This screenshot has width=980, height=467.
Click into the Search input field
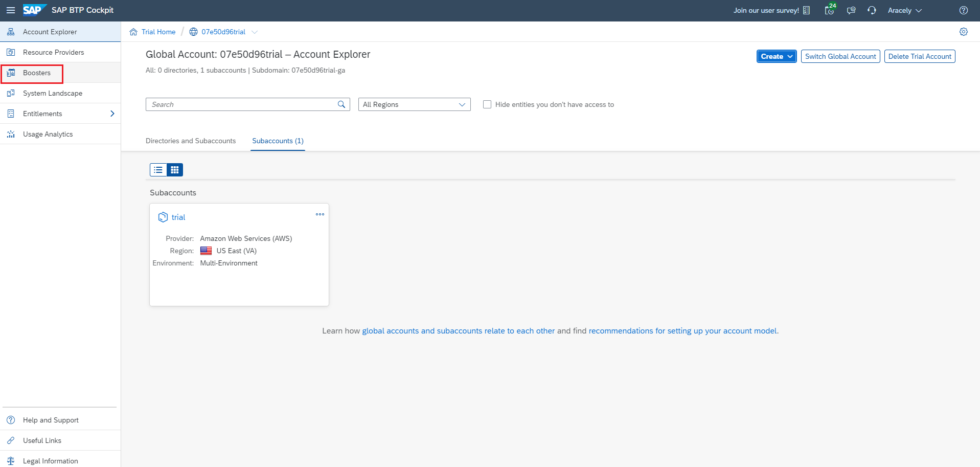[x=240, y=104]
